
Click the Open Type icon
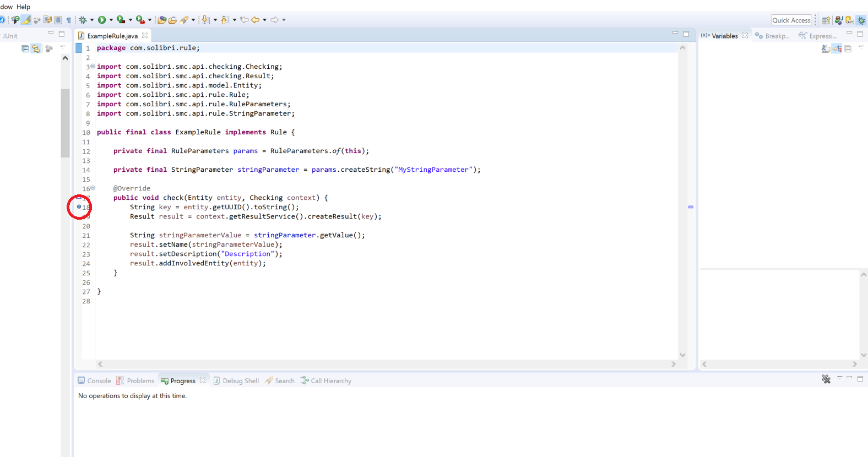pyautogui.click(x=161, y=20)
